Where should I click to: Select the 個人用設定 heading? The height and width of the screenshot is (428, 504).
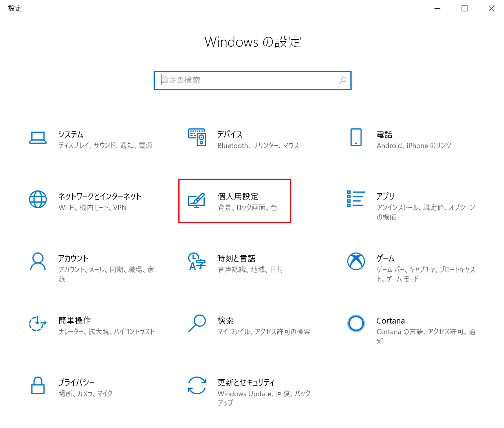[238, 196]
